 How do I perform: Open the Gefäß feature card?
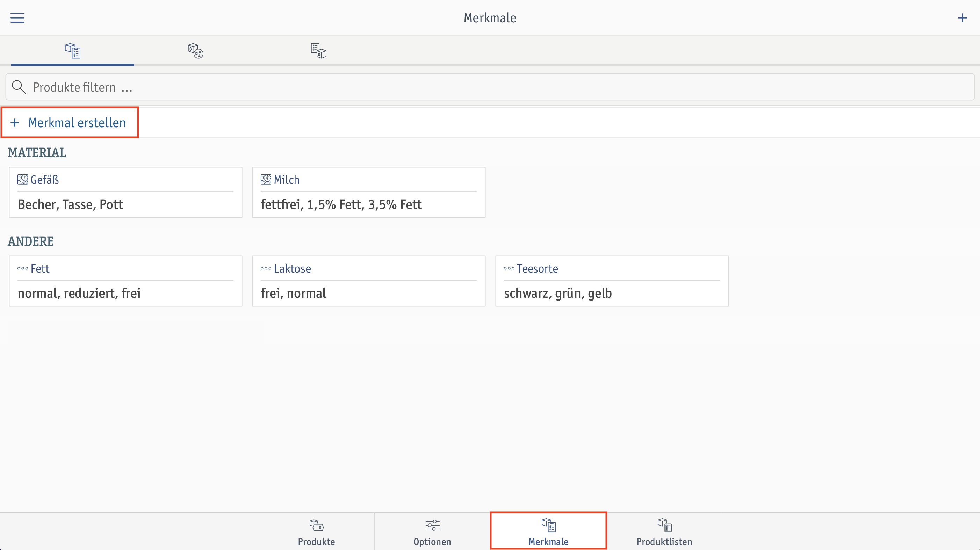(x=125, y=193)
